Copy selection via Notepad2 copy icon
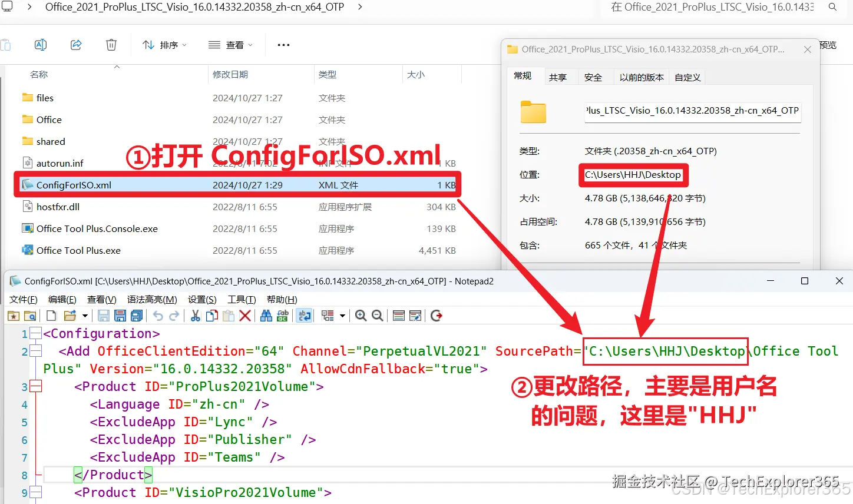853x504 pixels. (x=212, y=316)
